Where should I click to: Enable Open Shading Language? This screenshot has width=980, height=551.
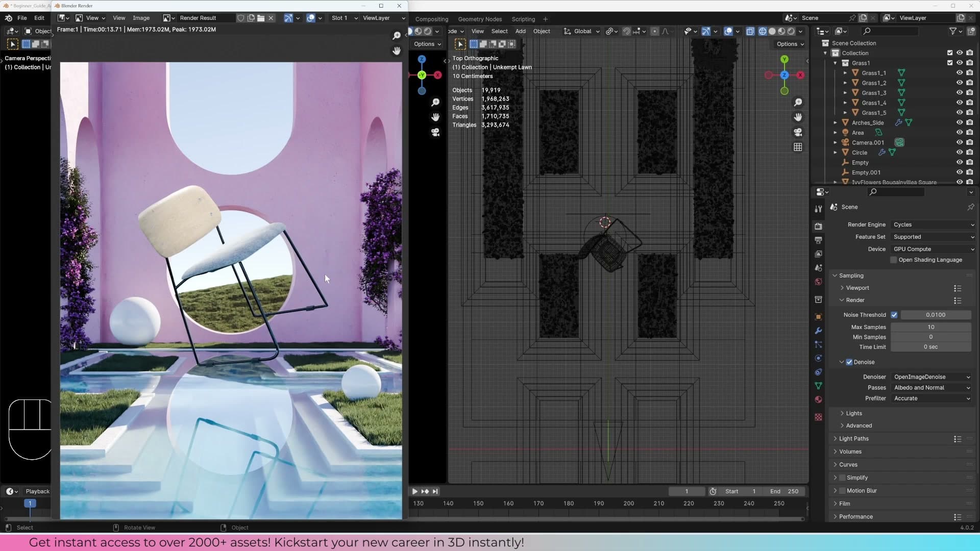tap(894, 260)
